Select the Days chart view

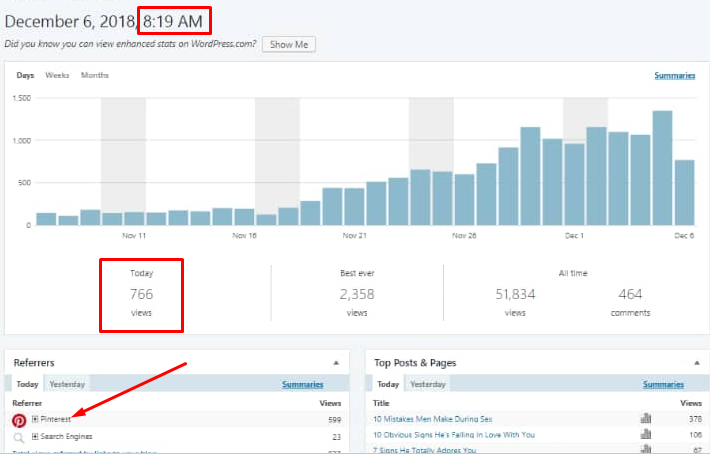[x=24, y=76]
